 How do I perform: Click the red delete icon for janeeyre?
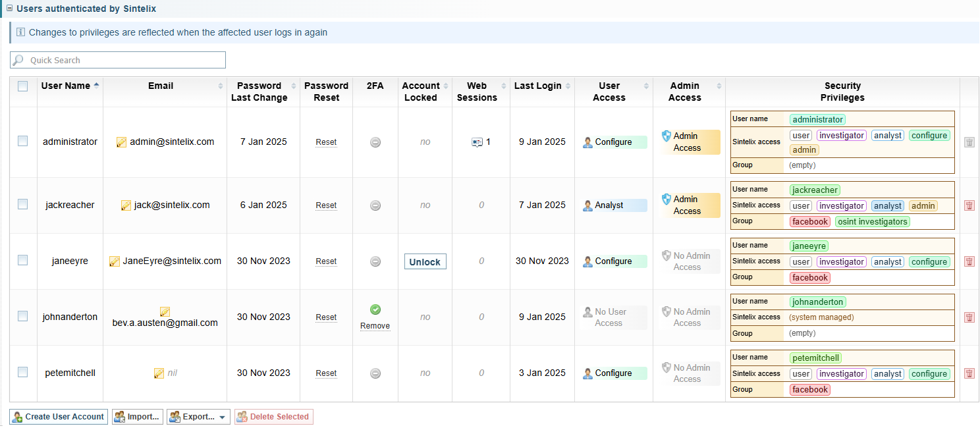(x=969, y=261)
